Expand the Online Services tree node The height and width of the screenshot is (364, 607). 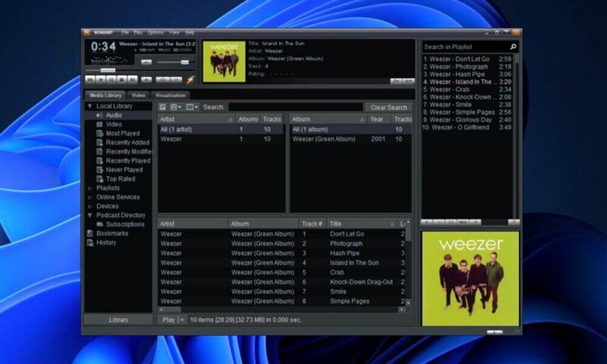click(x=90, y=197)
